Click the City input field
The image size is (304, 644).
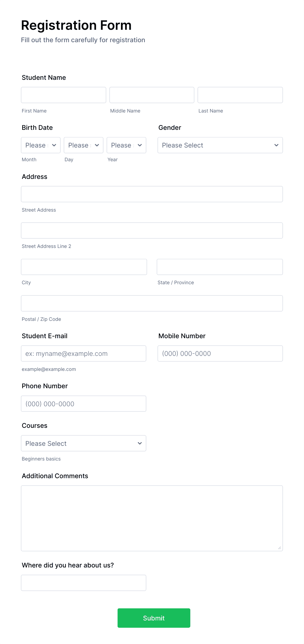[84, 267]
